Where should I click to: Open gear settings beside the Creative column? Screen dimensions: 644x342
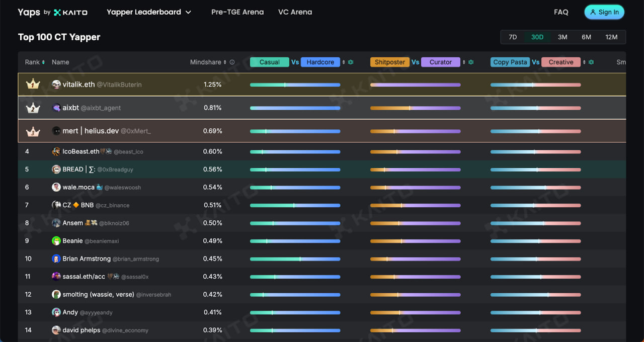tap(591, 62)
